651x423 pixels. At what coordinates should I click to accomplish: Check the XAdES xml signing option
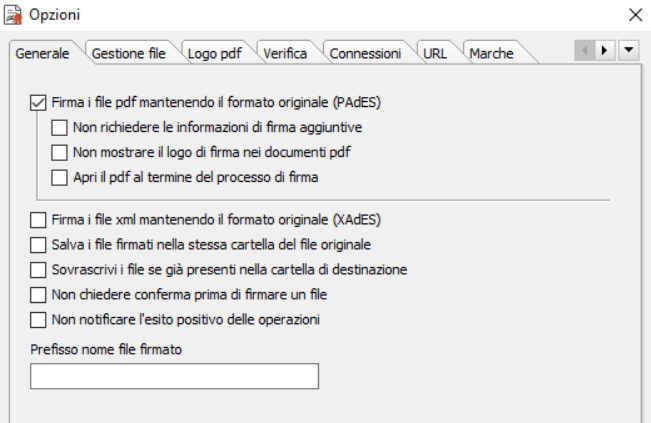pyautogui.click(x=38, y=220)
